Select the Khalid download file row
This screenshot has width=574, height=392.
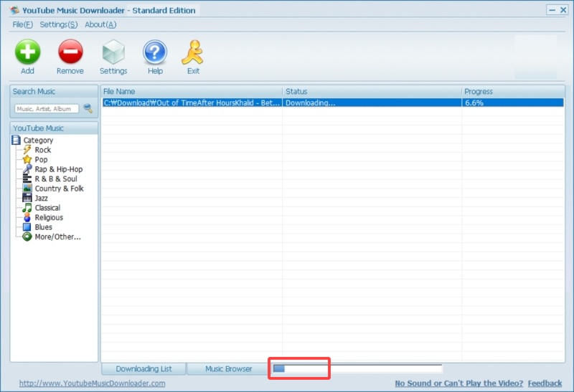pyautogui.click(x=333, y=102)
